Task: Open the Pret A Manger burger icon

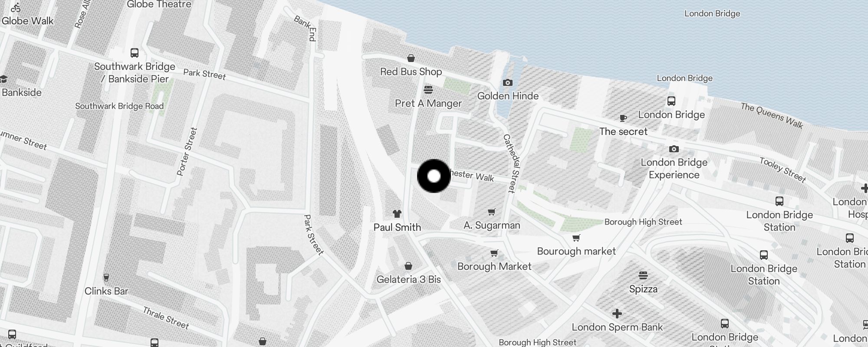Action: (428, 90)
